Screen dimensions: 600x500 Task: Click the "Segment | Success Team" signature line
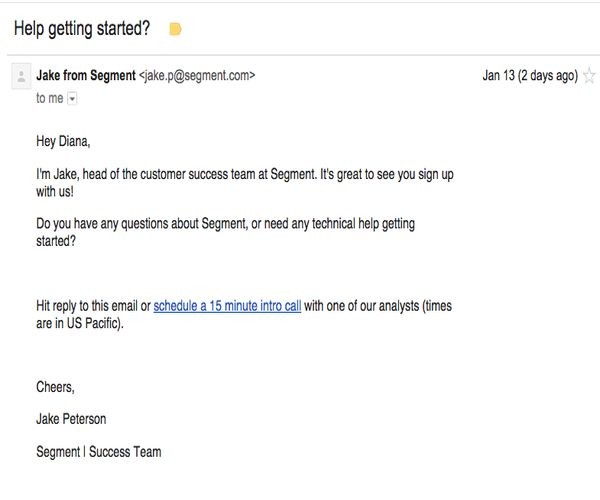click(x=99, y=452)
